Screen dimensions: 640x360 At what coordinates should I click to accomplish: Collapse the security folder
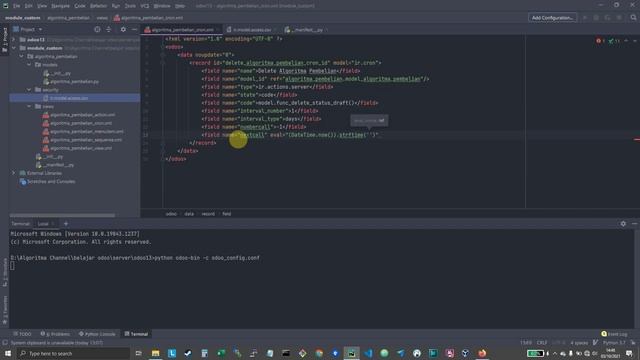29,90
